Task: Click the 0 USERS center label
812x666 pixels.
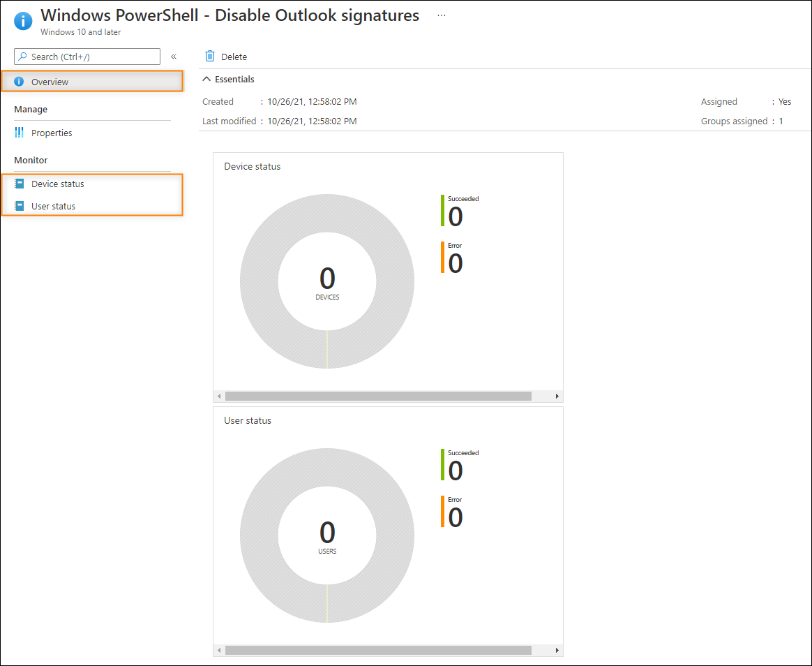Action: [x=327, y=537]
